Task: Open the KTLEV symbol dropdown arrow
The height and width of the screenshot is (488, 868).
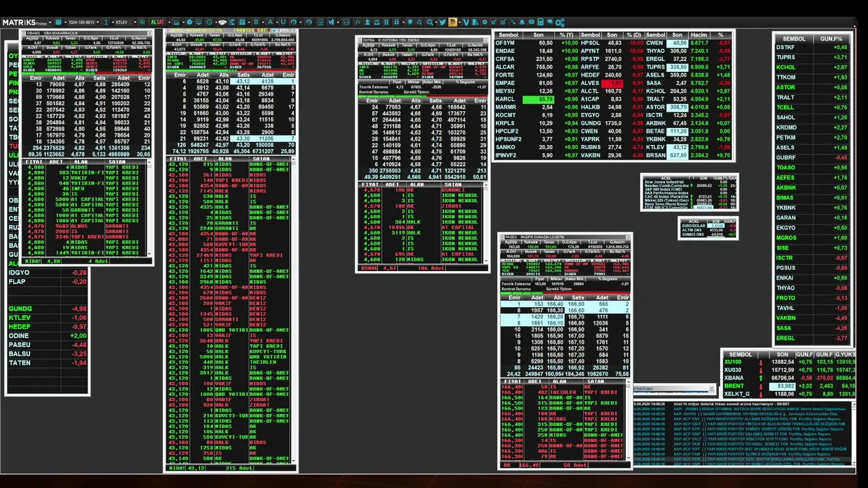Action: (x=135, y=22)
